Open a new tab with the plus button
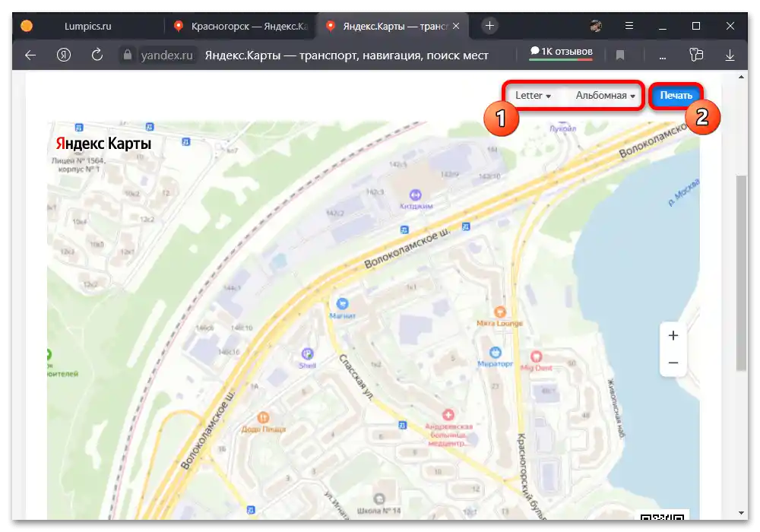The height and width of the screenshot is (532, 760). (489, 26)
